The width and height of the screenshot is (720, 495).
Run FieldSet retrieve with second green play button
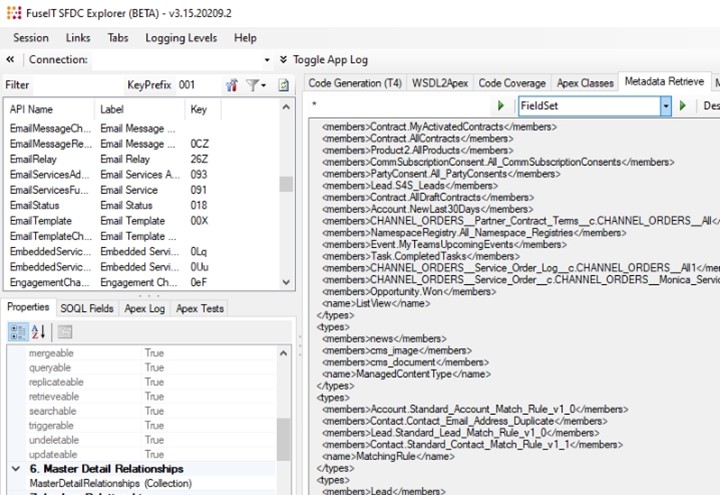[x=683, y=106]
